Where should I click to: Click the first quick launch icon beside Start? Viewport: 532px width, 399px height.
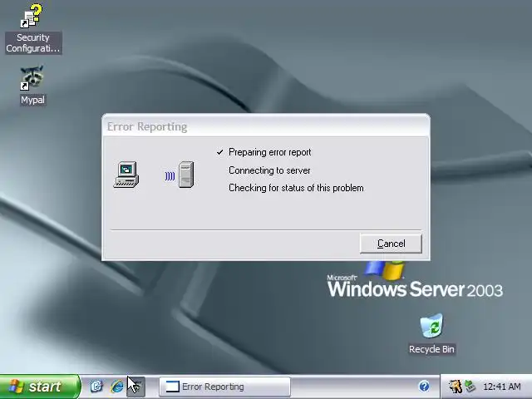point(96,387)
